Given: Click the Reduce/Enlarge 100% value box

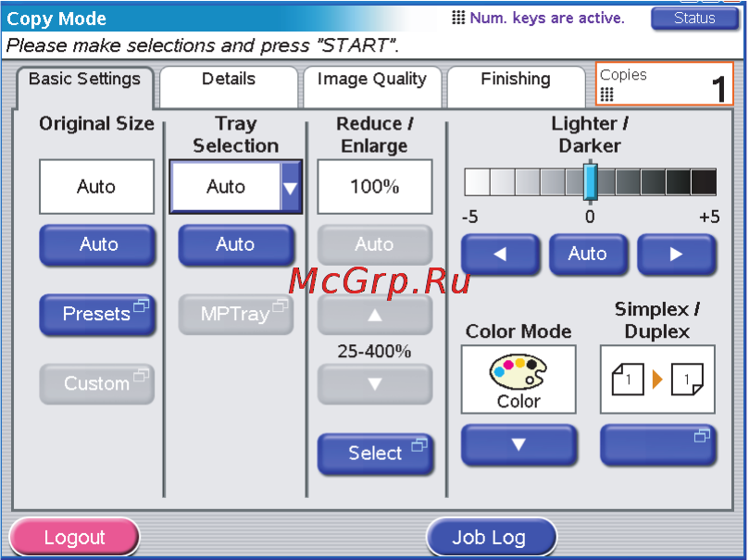Looking at the screenshot, I should tap(375, 187).
